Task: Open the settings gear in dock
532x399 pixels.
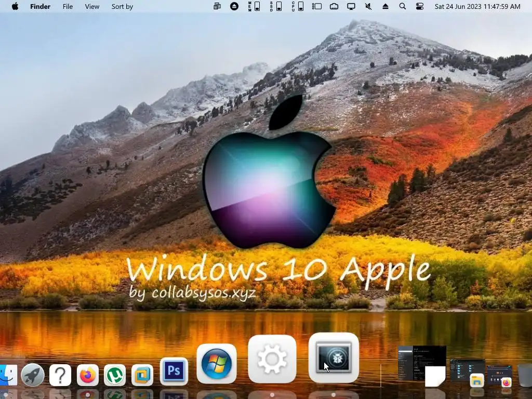Action: click(x=272, y=359)
